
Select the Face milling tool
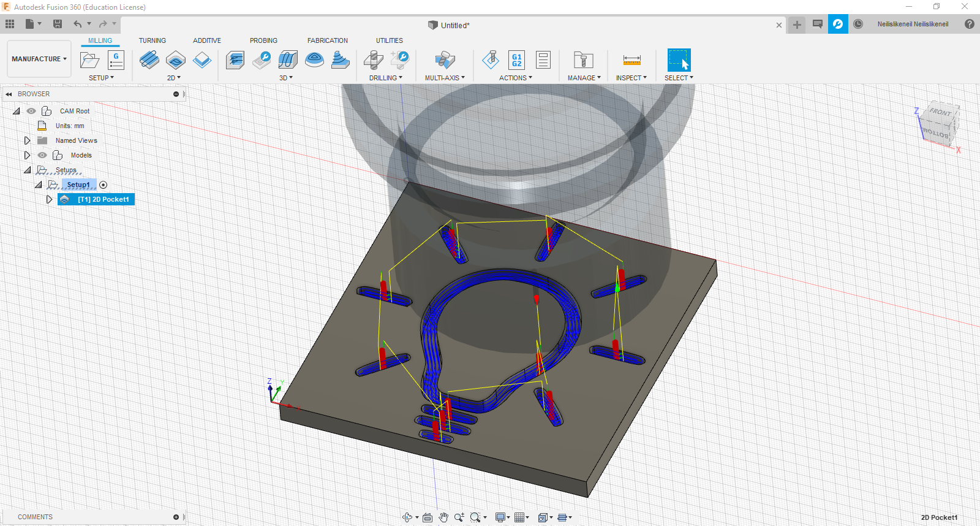pyautogui.click(x=202, y=60)
